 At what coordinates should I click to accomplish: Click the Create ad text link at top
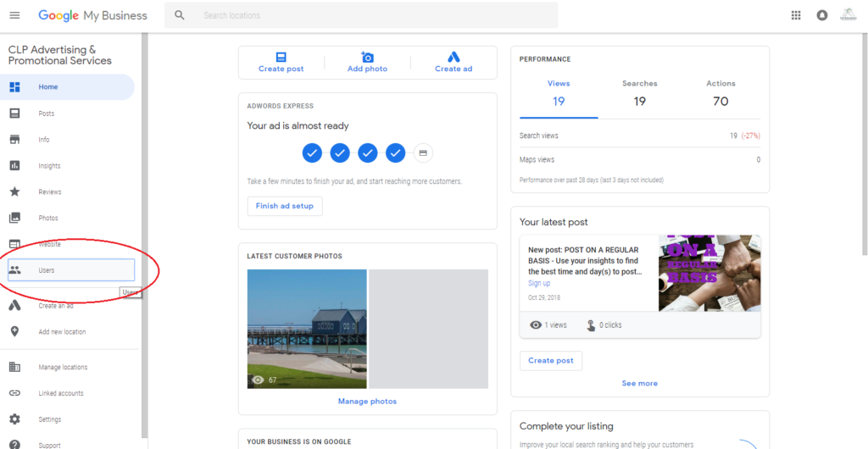click(453, 69)
